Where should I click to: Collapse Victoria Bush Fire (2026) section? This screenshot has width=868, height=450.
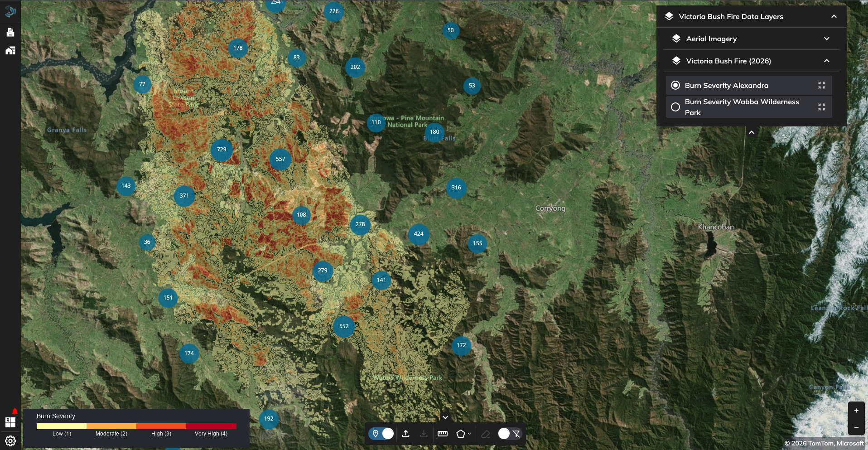[827, 61]
